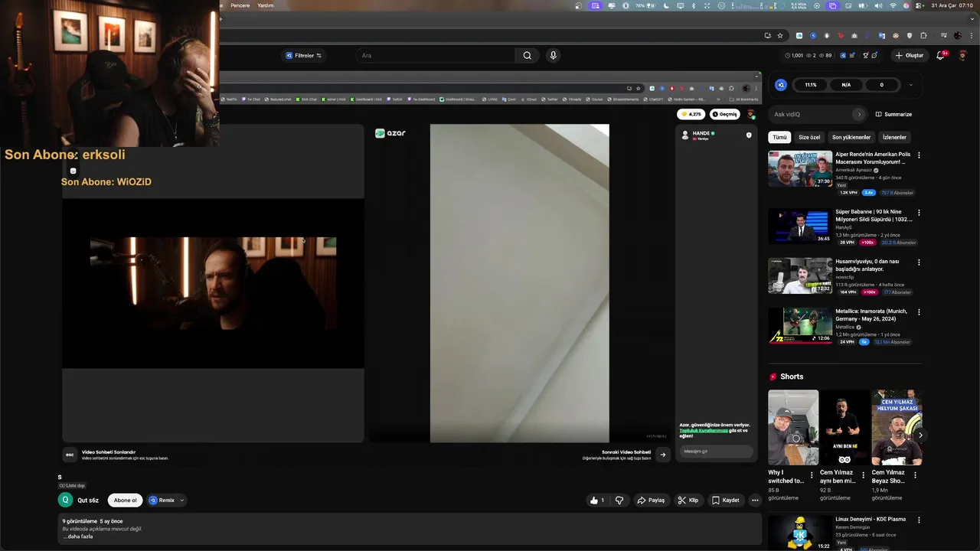Open Süper Babanne video thumbnail

coord(800,226)
